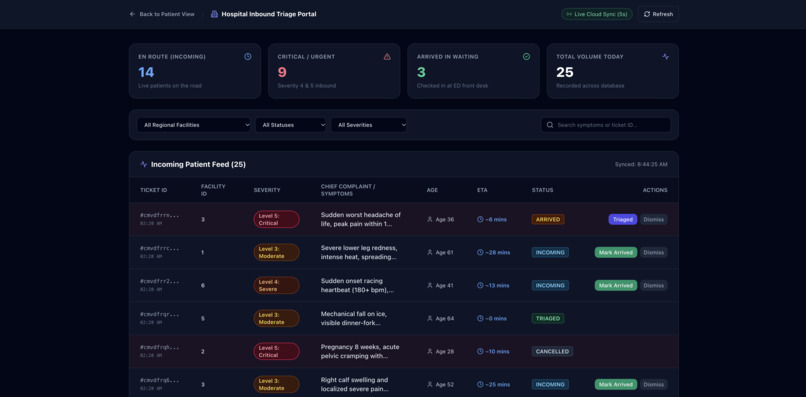Click the Age column header
This screenshot has height=397, width=806.
tap(432, 190)
